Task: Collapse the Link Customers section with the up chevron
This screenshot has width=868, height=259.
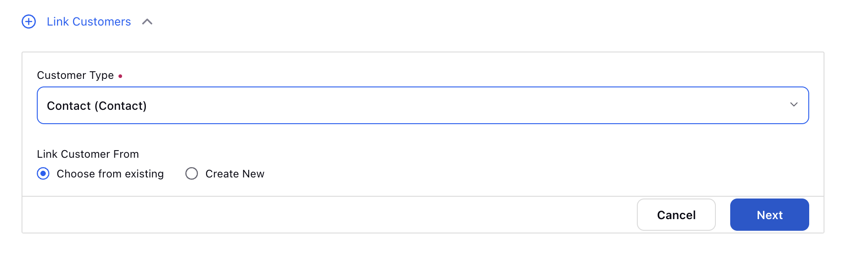Action: [147, 22]
